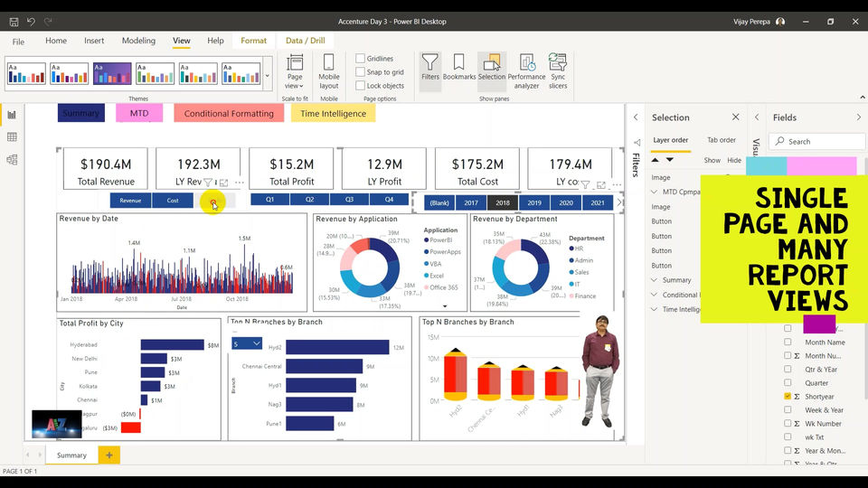Click Show in Selection pane

click(712, 160)
